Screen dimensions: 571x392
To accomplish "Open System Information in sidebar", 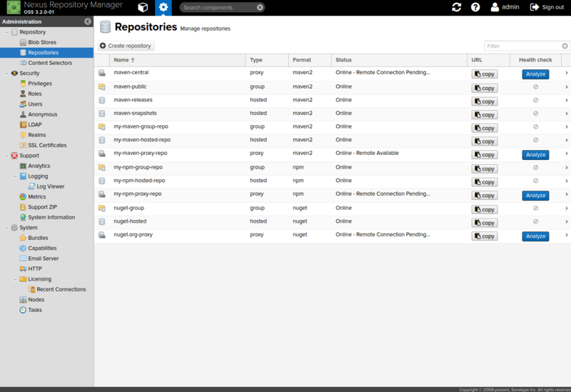I will pyautogui.click(x=51, y=217).
